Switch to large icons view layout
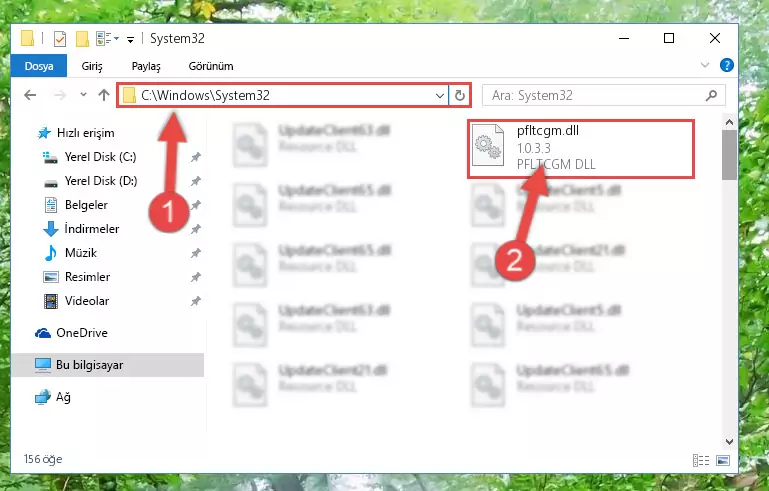 click(x=723, y=460)
